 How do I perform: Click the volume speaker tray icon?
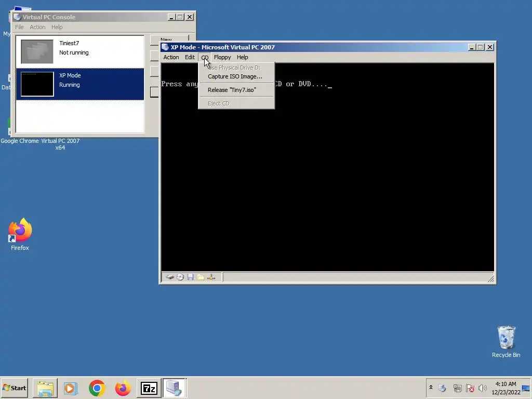(483, 388)
